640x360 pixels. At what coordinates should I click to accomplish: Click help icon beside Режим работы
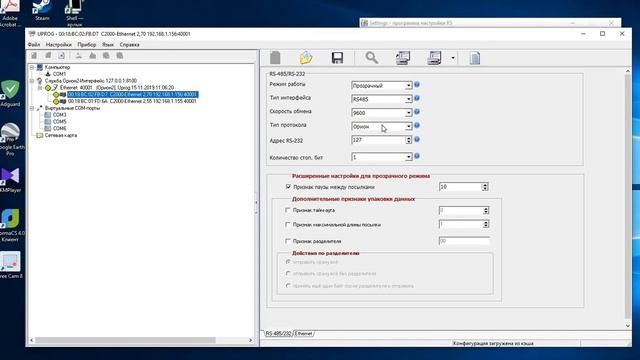tap(417, 84)
